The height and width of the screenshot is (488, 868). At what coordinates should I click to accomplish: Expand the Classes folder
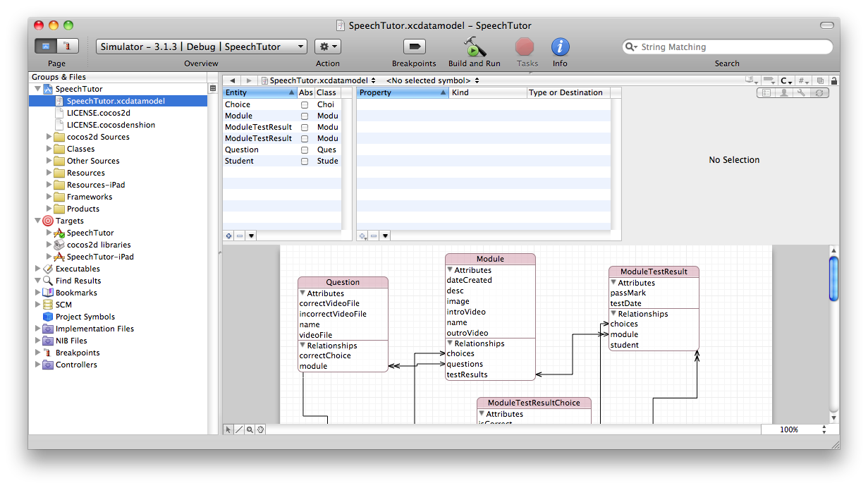click(x=49, y=149)
